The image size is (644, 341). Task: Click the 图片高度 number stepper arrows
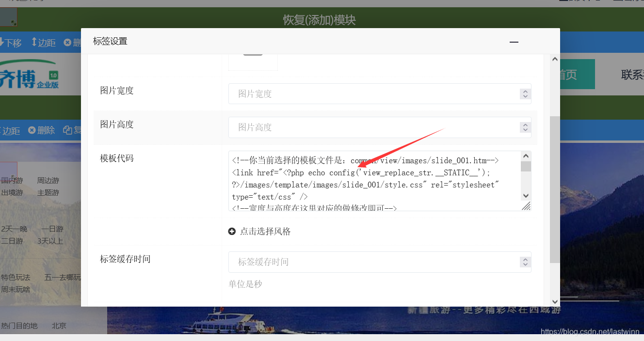[x=525, y=127]
